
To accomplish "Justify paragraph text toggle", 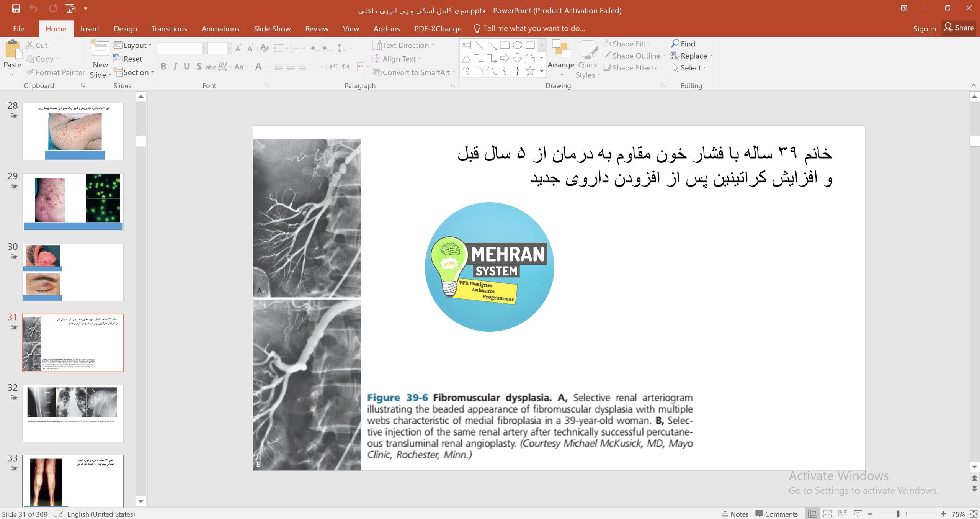I will 314,67.
